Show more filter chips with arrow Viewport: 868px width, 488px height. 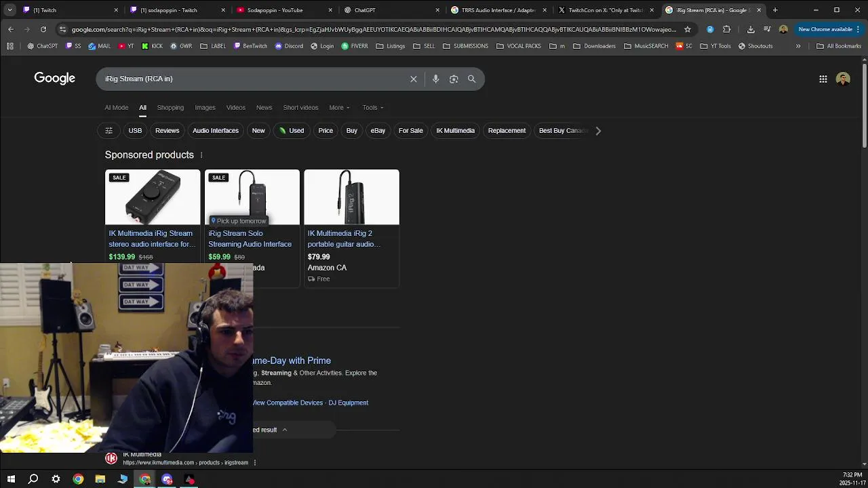coord(598,131)
